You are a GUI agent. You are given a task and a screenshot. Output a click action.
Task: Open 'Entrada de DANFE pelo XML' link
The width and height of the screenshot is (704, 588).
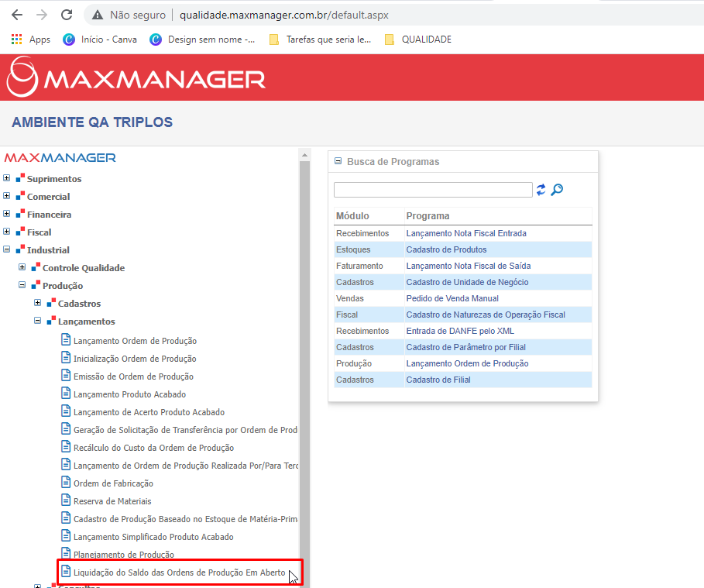click(460, 331)
